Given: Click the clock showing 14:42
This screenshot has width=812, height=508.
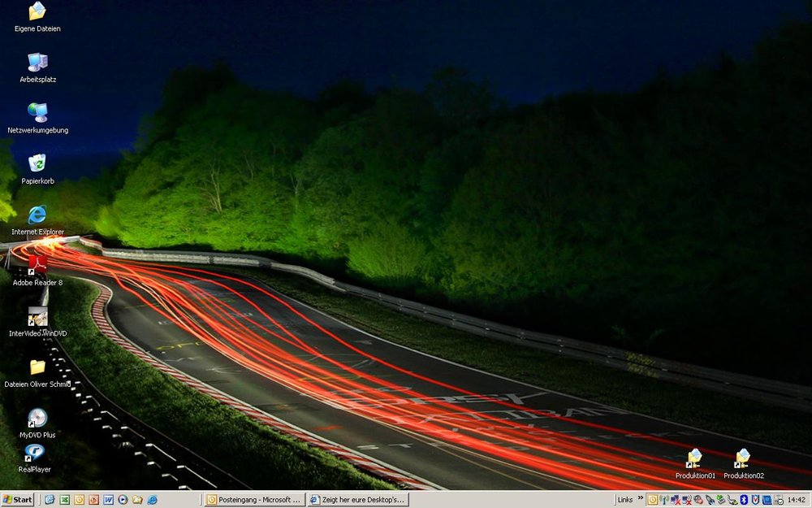Looking at the screenshot, I should coord(797,500).
